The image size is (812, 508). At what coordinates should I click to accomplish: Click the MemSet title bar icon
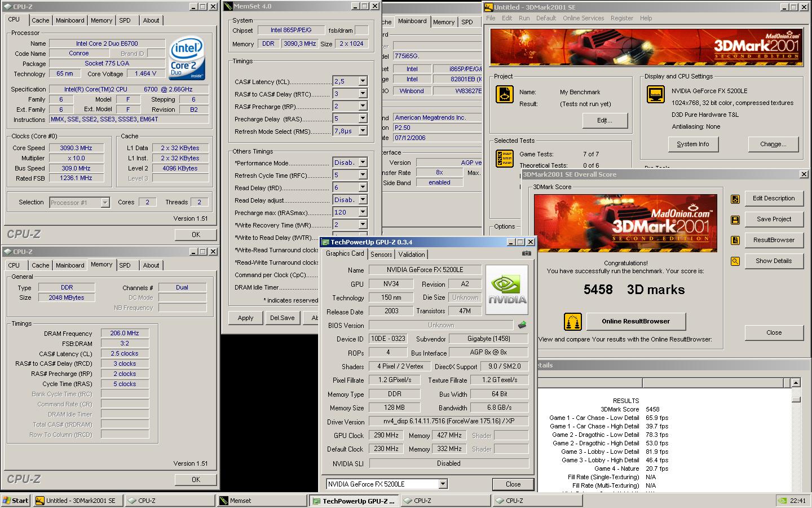click(228, 6)
